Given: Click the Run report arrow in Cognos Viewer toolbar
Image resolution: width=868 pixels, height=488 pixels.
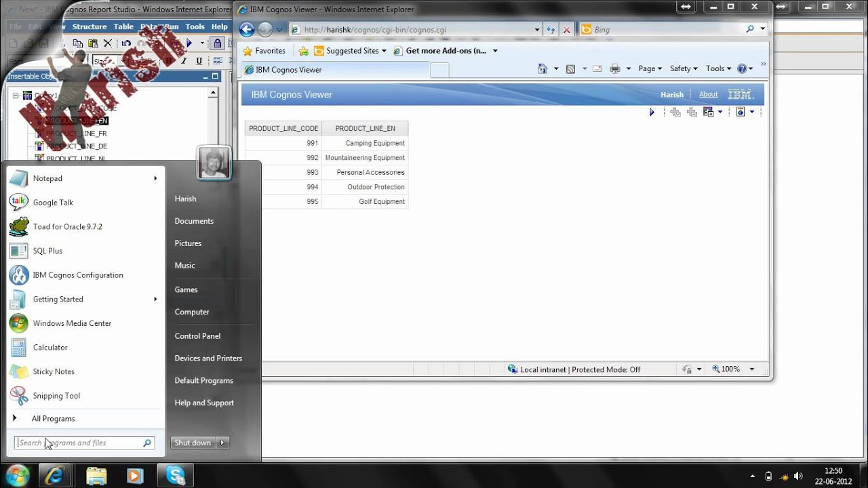Looking at the screenshot, I should tap(652, 113).
